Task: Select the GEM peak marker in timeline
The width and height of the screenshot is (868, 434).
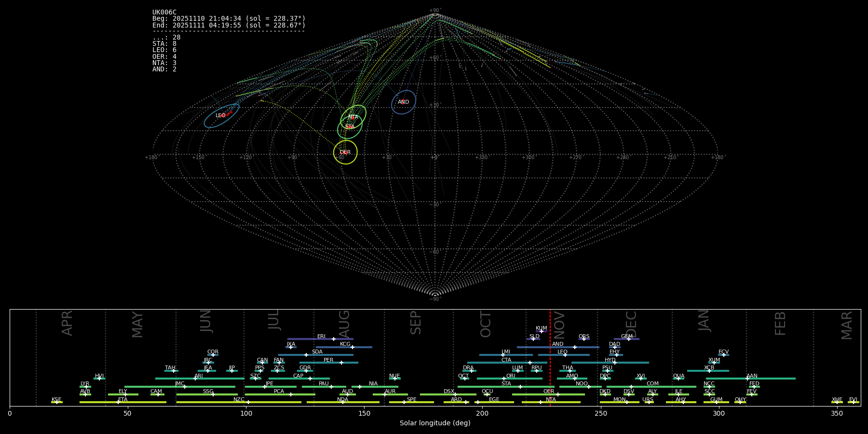Action: pyautogui.click(x=628, y=339)
